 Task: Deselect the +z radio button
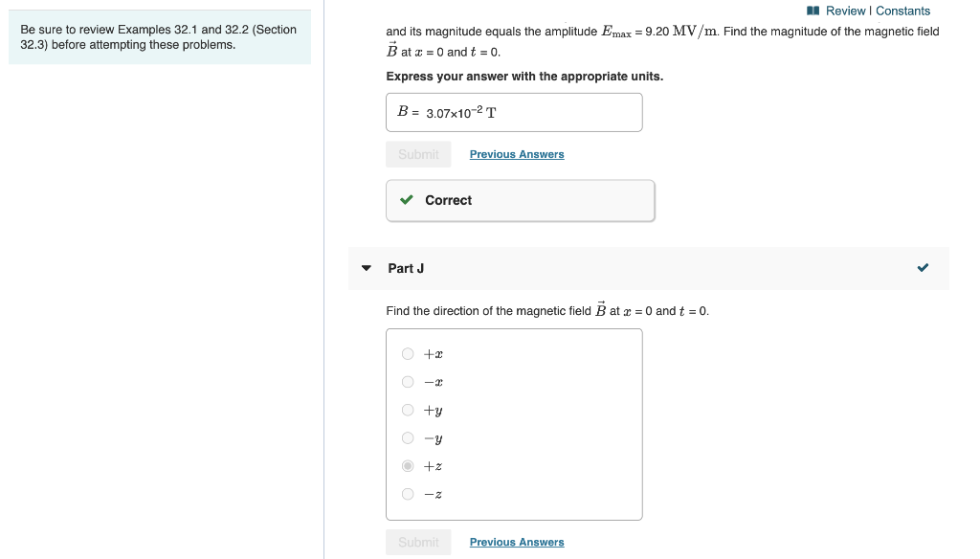pyautogui.click(x=407, y=466)
